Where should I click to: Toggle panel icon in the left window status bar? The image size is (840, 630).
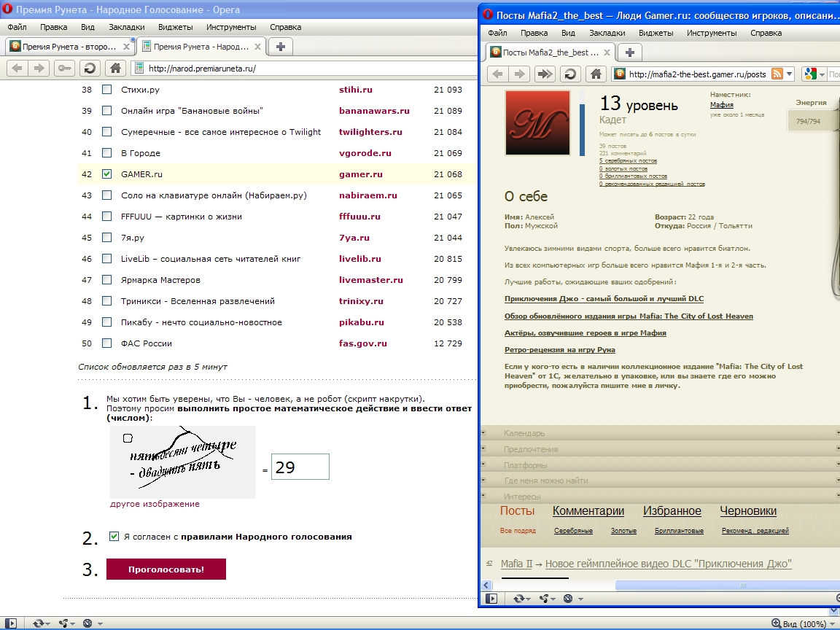[10, 623]
